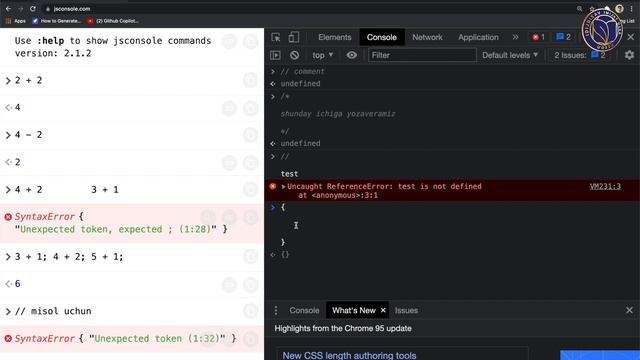Switch to the Elements tab
Image resolution: width=640 pixels, height=360 pixels.
click(x=335, y=37)
